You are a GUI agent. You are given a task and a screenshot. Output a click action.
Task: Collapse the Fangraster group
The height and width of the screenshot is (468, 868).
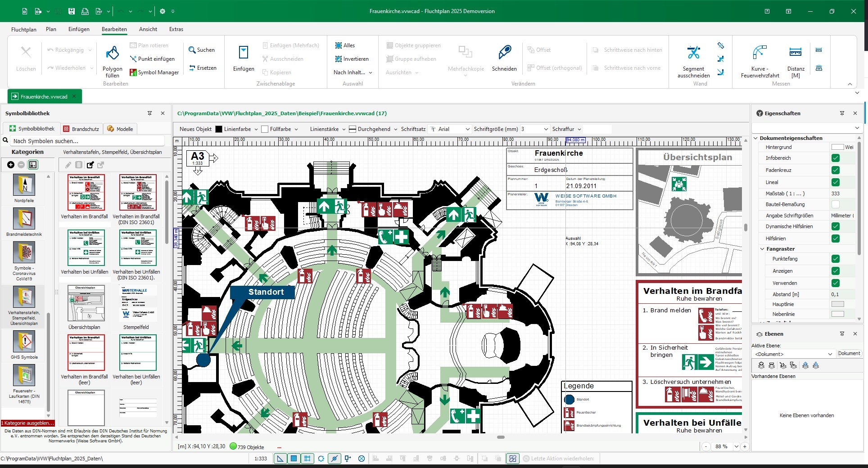pyautogui.click(x=762, y=249)
